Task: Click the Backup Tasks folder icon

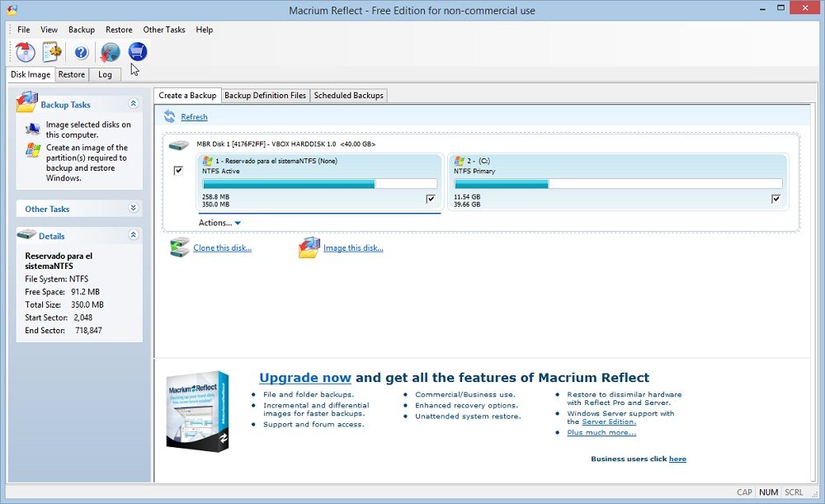Action: point(26,102)
